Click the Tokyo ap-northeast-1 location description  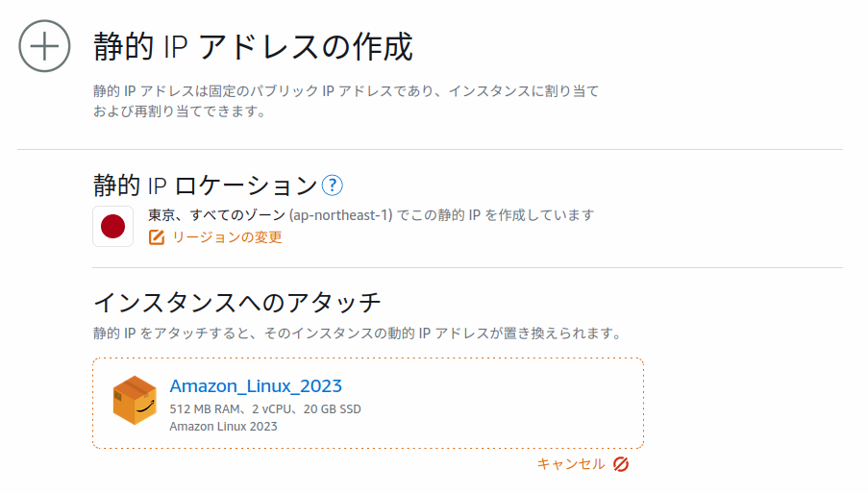[x=371, y=215]
